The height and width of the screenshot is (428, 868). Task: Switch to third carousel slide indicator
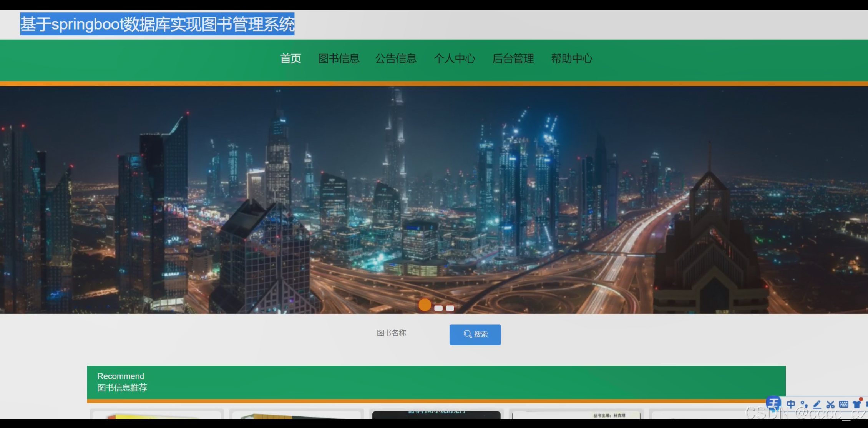click(450, 308)
